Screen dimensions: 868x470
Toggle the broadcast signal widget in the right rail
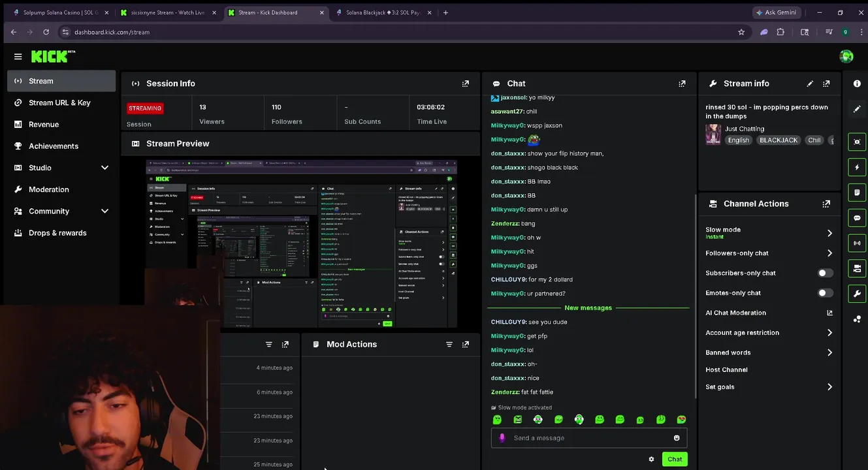(857, 243)
